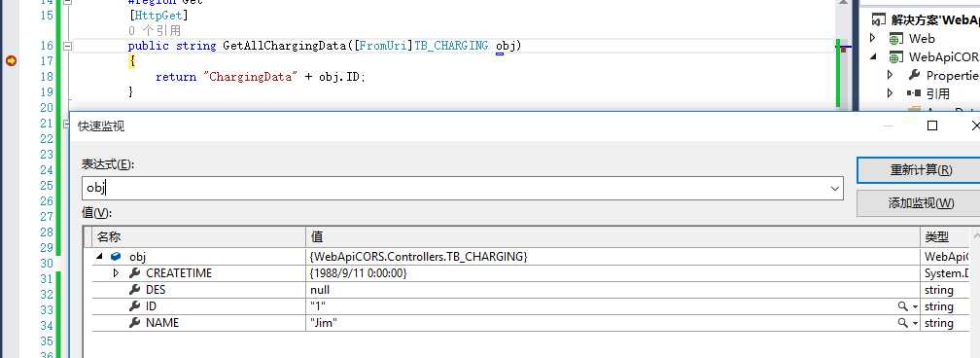Click the Web project icon

click(895, 39)
